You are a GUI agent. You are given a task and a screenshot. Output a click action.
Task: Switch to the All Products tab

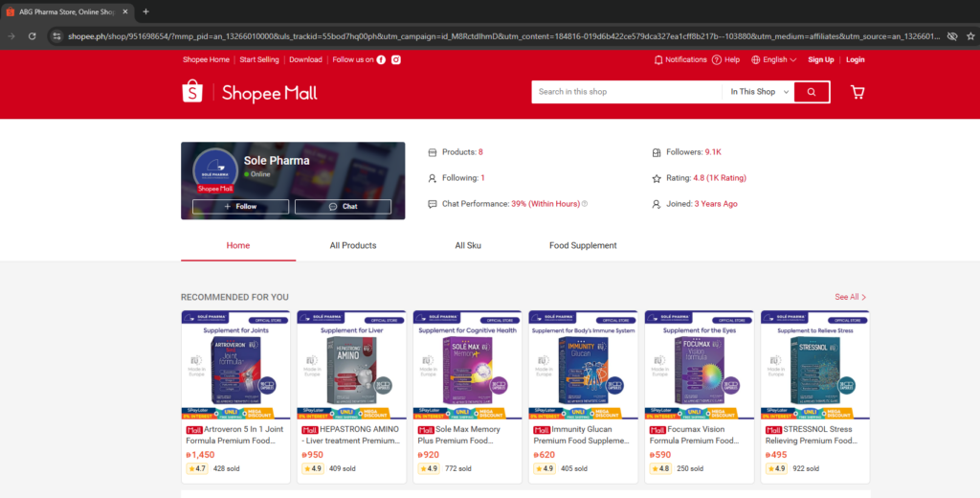tap(353, 246)
